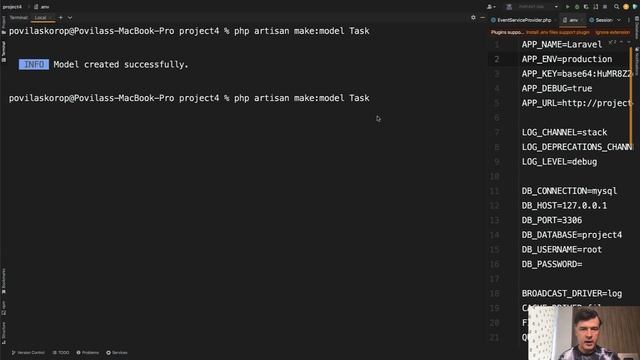Add a new terminal tab with plus

coord(60,18)
